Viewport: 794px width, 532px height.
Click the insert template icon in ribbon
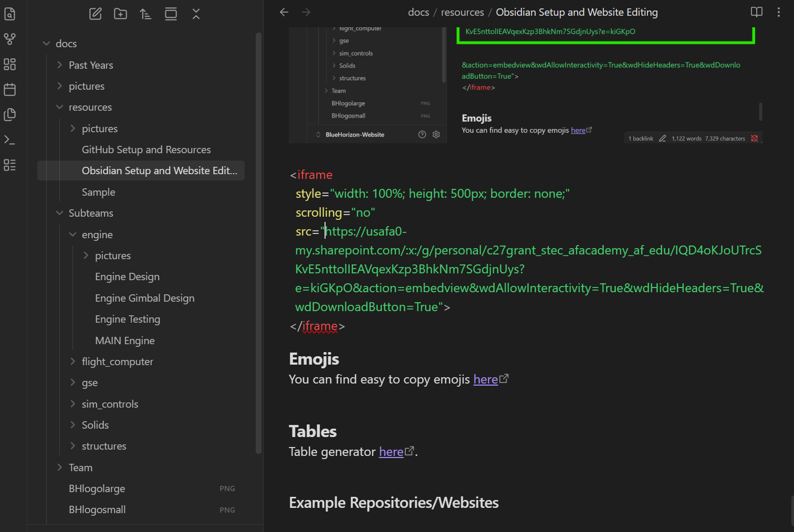click(x=9, y=114)
